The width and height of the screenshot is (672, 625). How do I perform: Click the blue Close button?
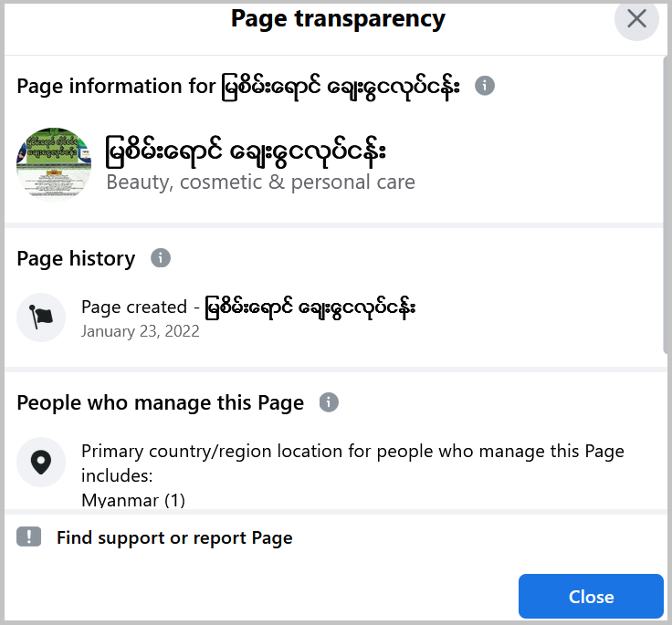click(591, 597)
